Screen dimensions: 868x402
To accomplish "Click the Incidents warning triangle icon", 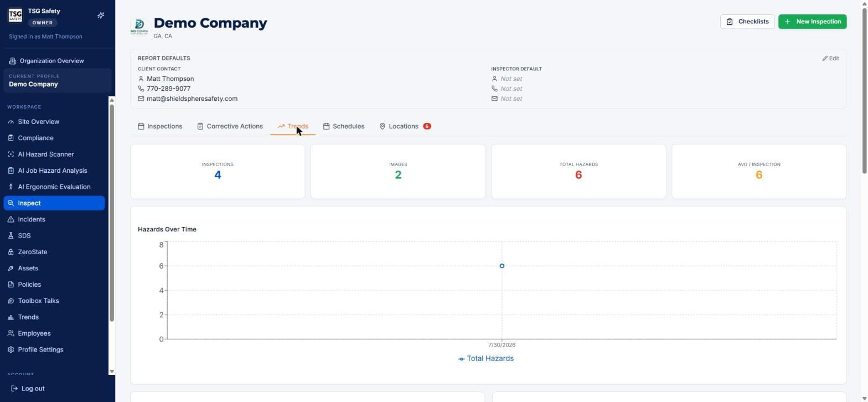I will click(x=11, y=219).
